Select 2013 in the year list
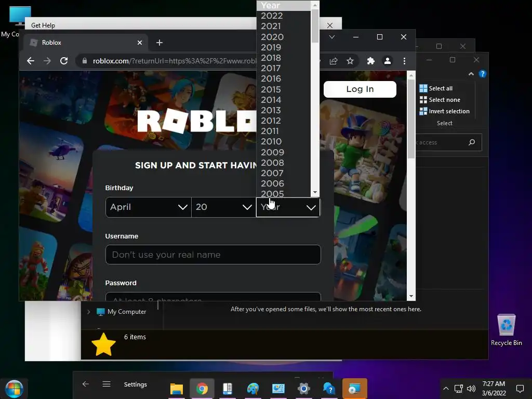Image resolution: width=532 pixels, height=399 pixels. (283, 110)
